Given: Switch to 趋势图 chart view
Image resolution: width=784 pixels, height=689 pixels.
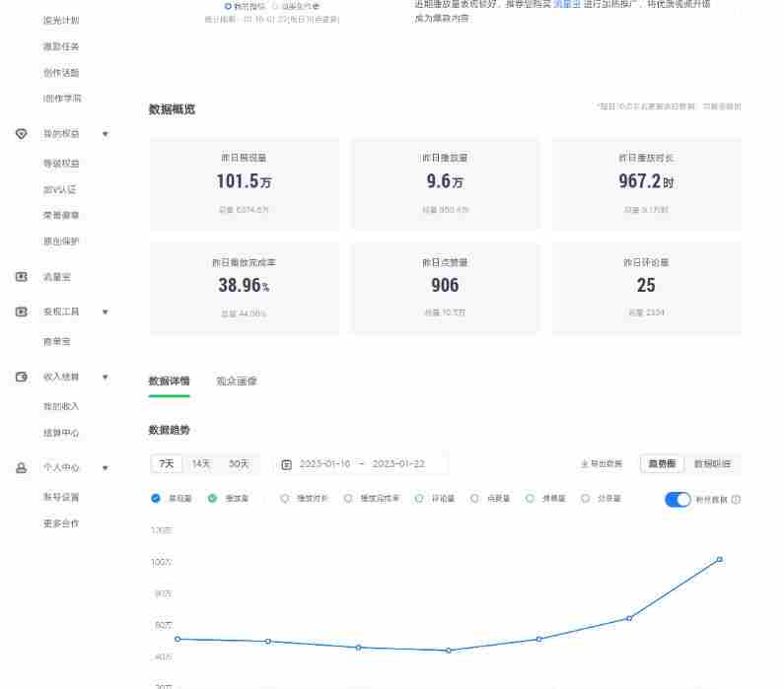Looking at the screenshot, I should [x=662, y=463].
